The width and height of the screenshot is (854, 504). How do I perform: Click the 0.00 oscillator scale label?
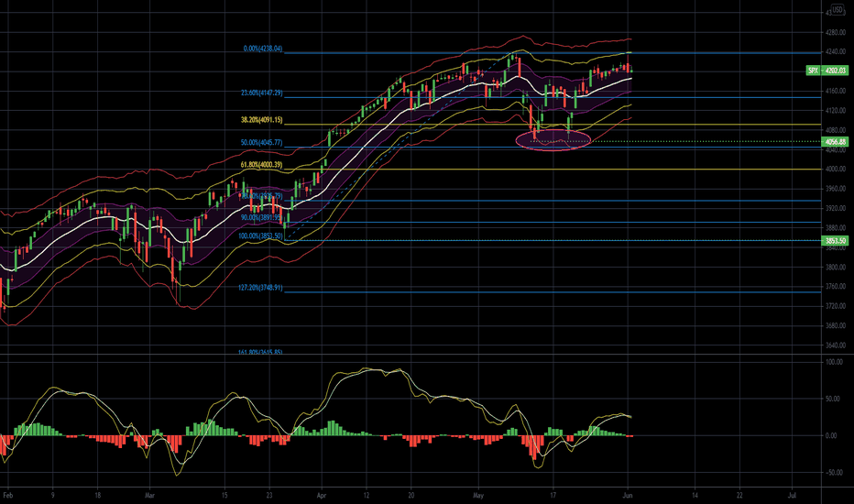click(x=831, y=436)
